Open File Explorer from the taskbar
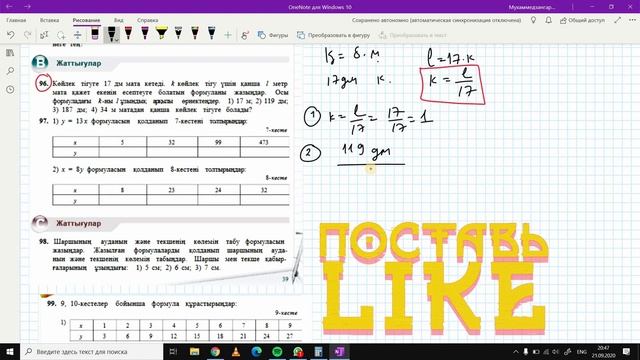The height and width of the screenshot is (360, 640). 194,351
